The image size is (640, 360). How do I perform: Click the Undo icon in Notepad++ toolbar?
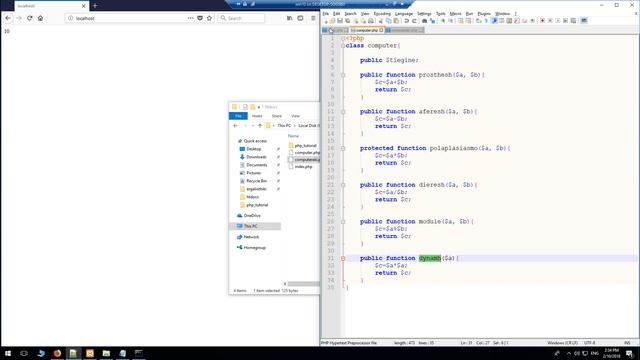(407, 21)
